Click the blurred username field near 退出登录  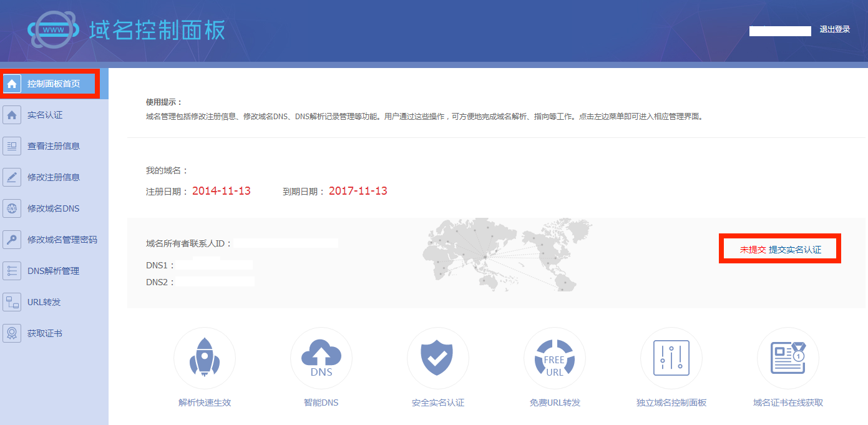tap(779, 29)
